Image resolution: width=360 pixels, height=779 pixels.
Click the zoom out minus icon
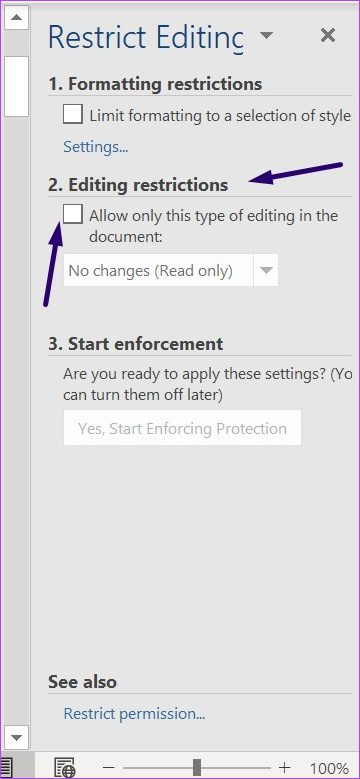click(x=108, y=768)
